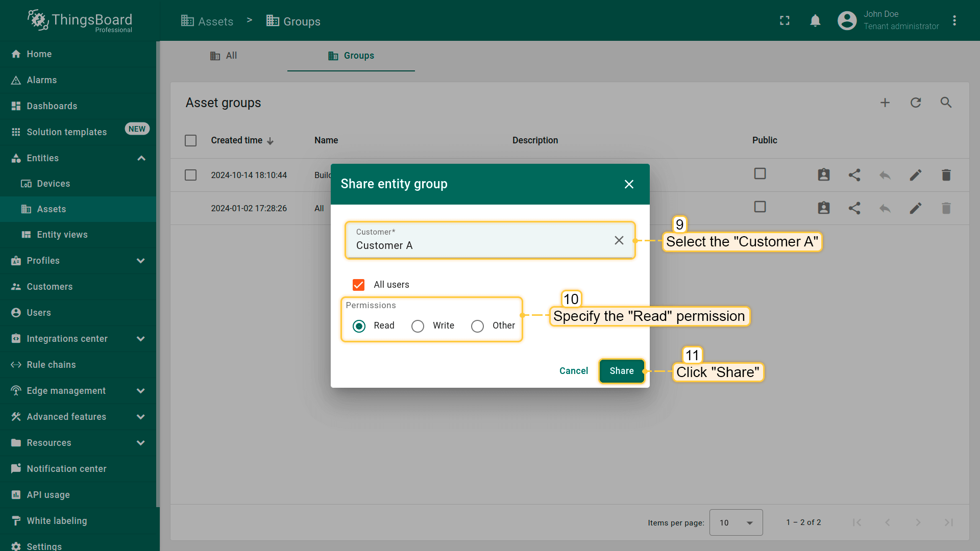
Task: Click the refresh icon in Asset groups
Action: (x=915, y=103)
